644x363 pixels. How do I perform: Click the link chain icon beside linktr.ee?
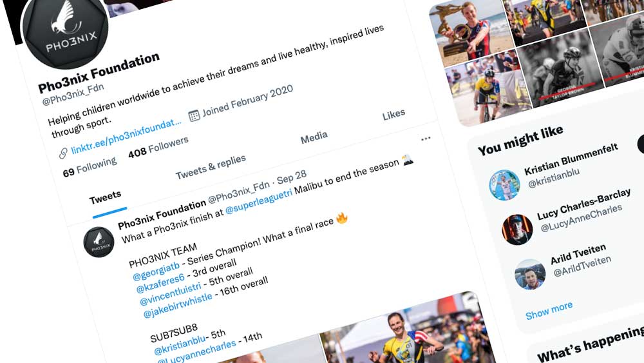(63, 153)
